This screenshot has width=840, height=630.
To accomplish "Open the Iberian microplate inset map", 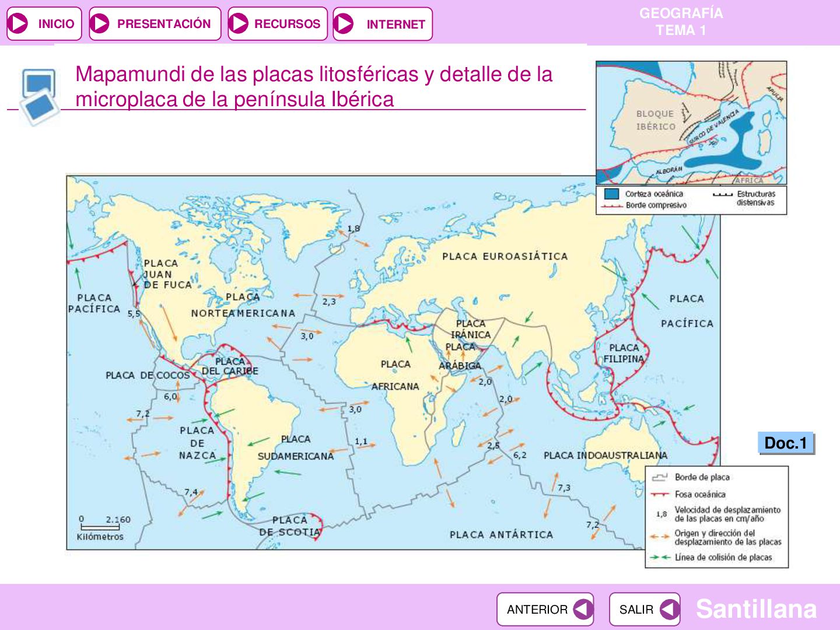I will pyautogui.click(x=691, y=123).
